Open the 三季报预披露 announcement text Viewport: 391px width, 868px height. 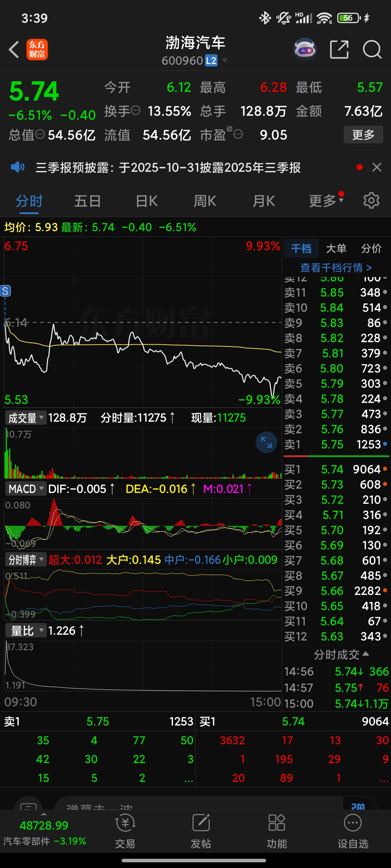[168, 167]
